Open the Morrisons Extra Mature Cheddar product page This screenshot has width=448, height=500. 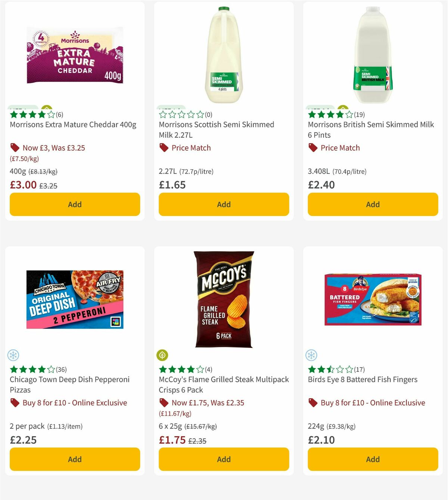click(73, 124)
